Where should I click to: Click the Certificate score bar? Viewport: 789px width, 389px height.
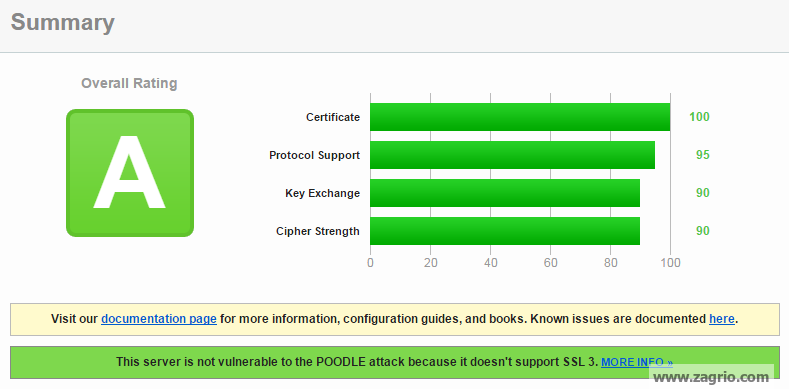pyautogui.click(x=520, y=117)
